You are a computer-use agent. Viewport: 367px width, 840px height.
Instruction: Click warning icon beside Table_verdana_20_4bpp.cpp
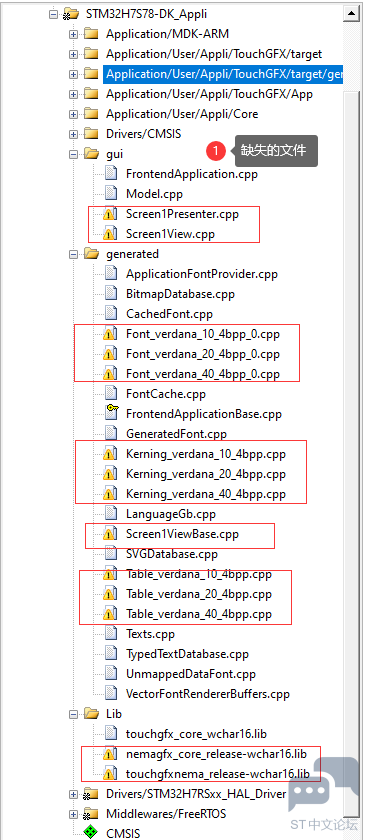tap(110, 594)
